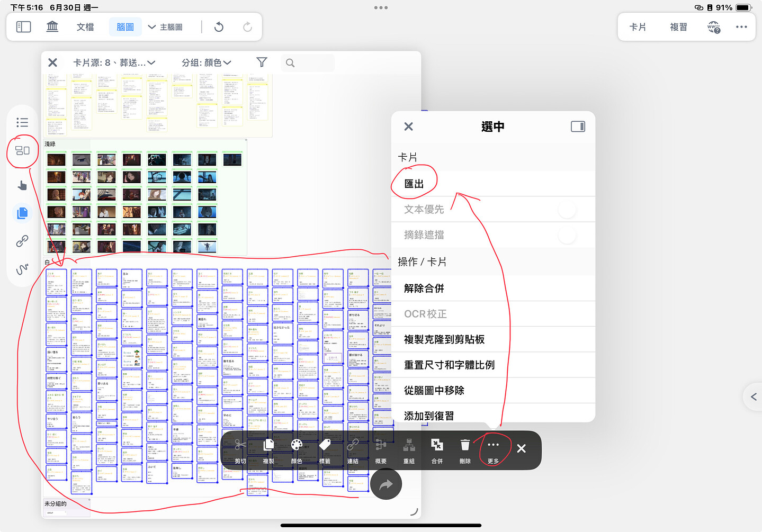Select the link tool in left sidebar
Image resolution: width=762 pixels, height=532 pixels.
pos(22,241)
